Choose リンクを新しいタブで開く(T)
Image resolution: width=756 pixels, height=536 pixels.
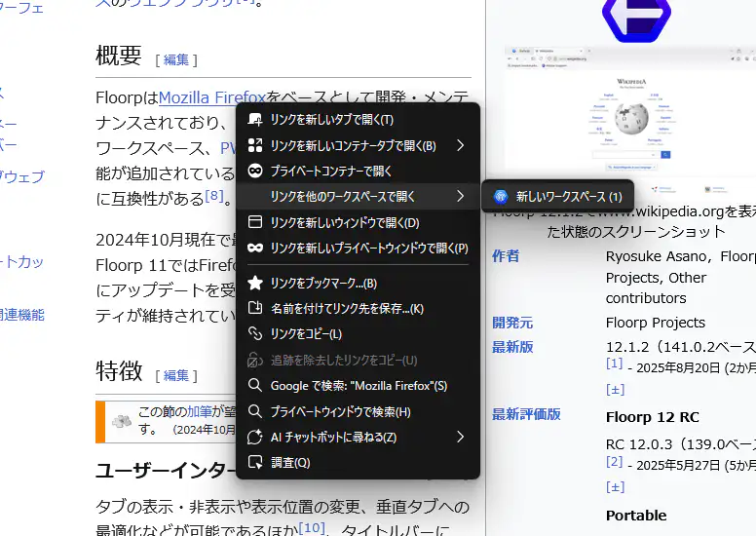click(x=358, y=119)
